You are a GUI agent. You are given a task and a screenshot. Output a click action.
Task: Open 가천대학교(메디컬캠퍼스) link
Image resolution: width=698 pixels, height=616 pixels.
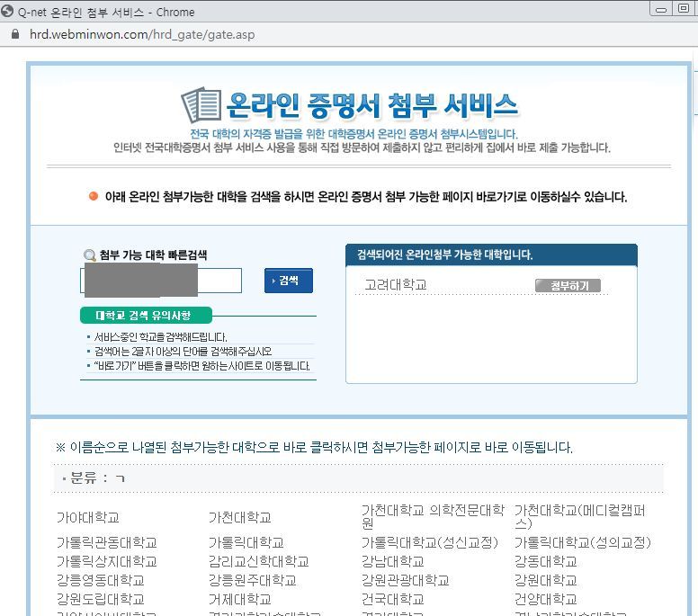pos(579,517)
